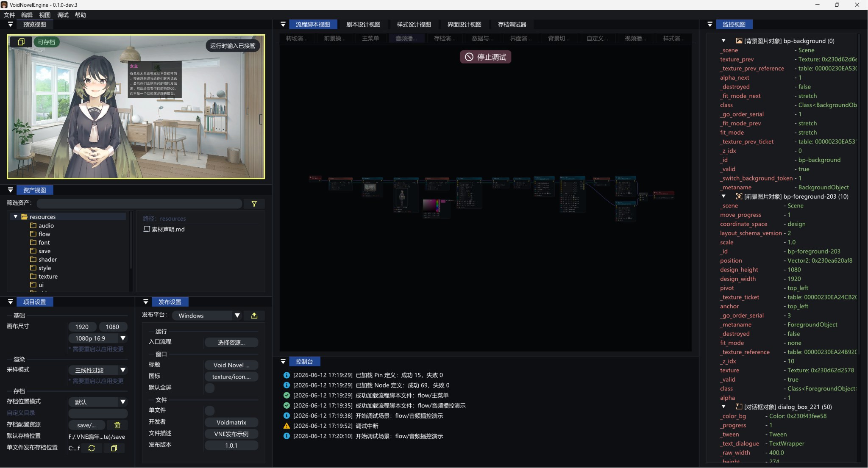Open 采样模式 三线性过滤 dropdown
868x468 pixels.
tap(123, 370)
